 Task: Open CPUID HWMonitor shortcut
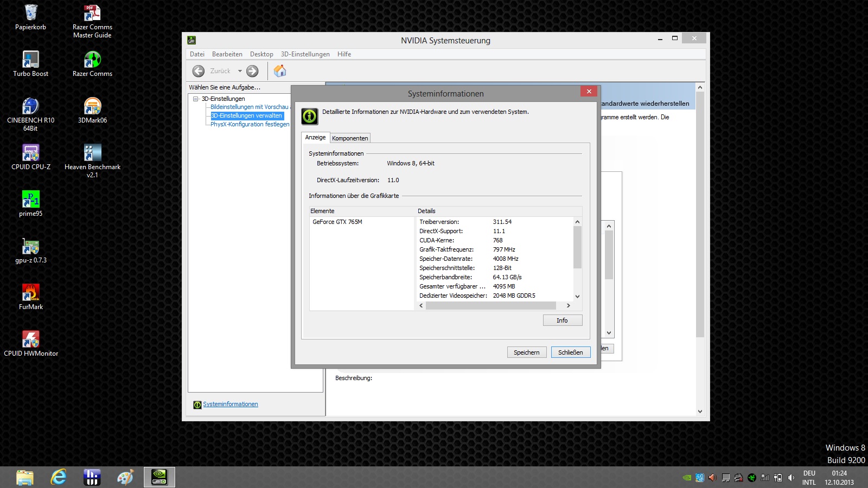[x=31, y=344]
